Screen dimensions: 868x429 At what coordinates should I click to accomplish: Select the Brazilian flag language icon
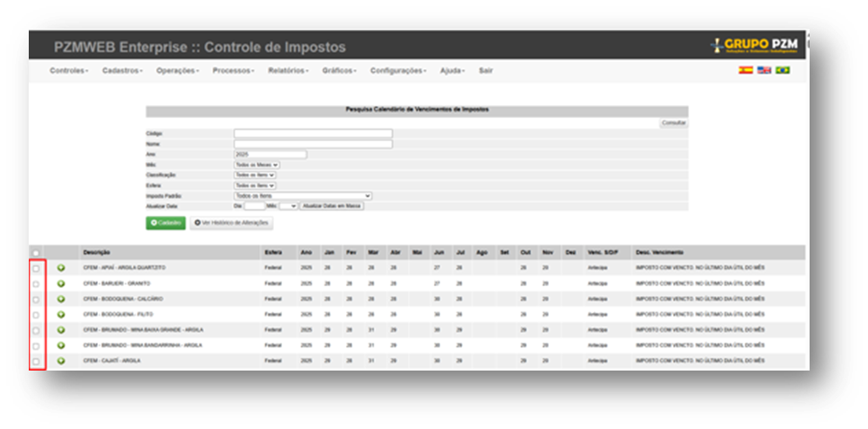(x=783, y=70)
